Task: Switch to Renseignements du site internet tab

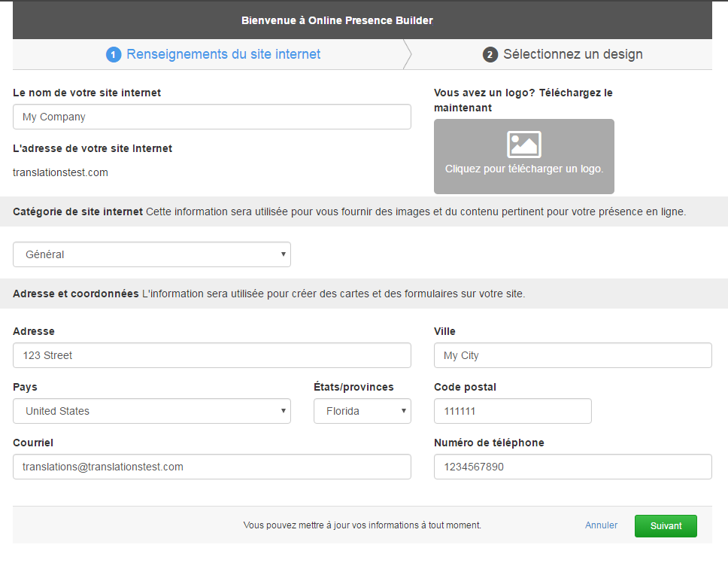Action: [223, 54]
